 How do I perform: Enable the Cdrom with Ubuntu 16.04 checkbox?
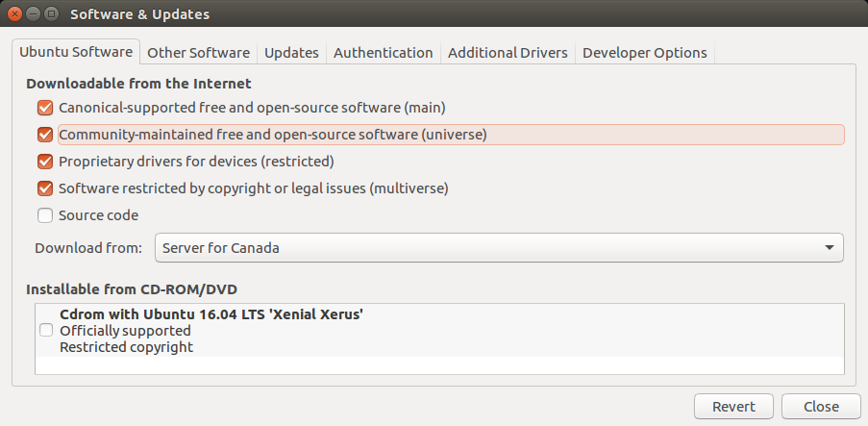tap(46, 330)
